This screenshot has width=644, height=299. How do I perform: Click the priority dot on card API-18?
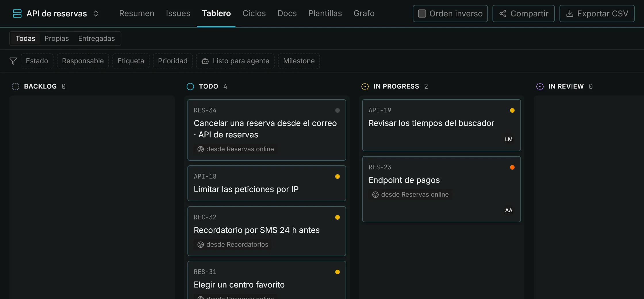coord(338,177)
